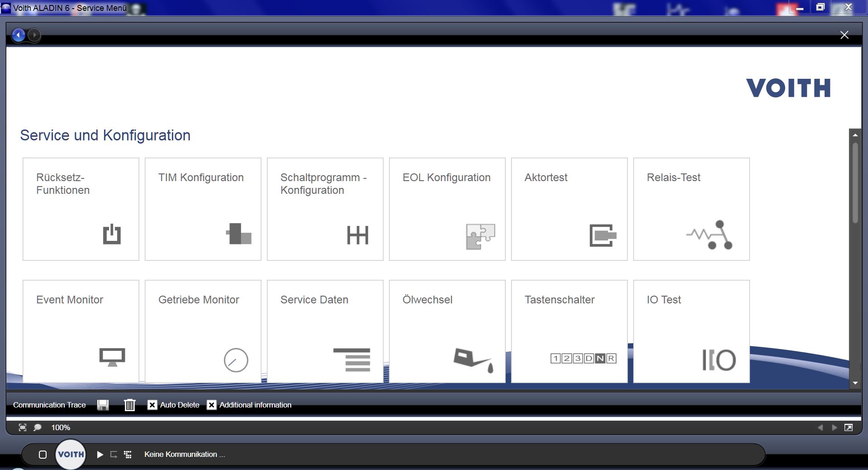Screen dimensions: 868x470
Task: Click the application icon in the title bar
Action: pyautogui.click(x=6, y=8)
